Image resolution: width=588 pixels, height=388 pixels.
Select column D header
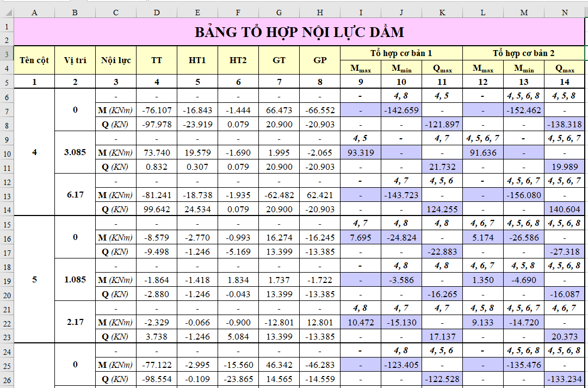[x=157, y=13]
